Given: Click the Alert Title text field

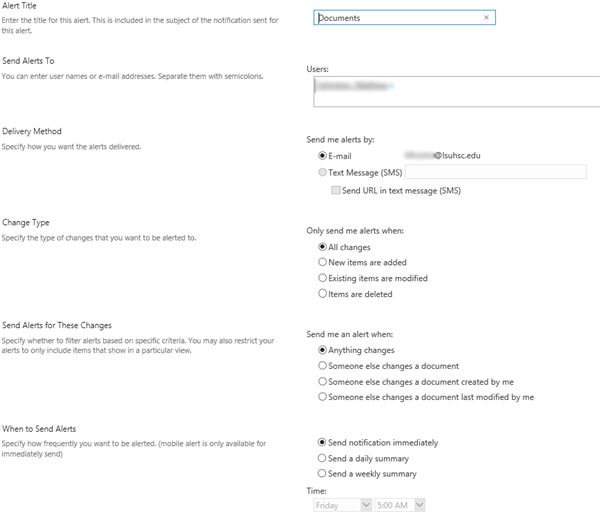Looking at the screenshot, I should coord(397,18).
